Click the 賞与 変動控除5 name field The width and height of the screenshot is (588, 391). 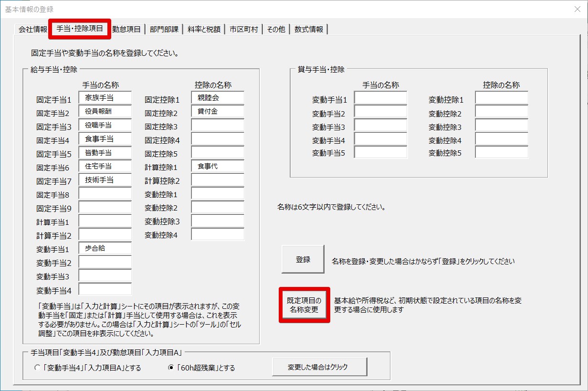tap(501, 152)
